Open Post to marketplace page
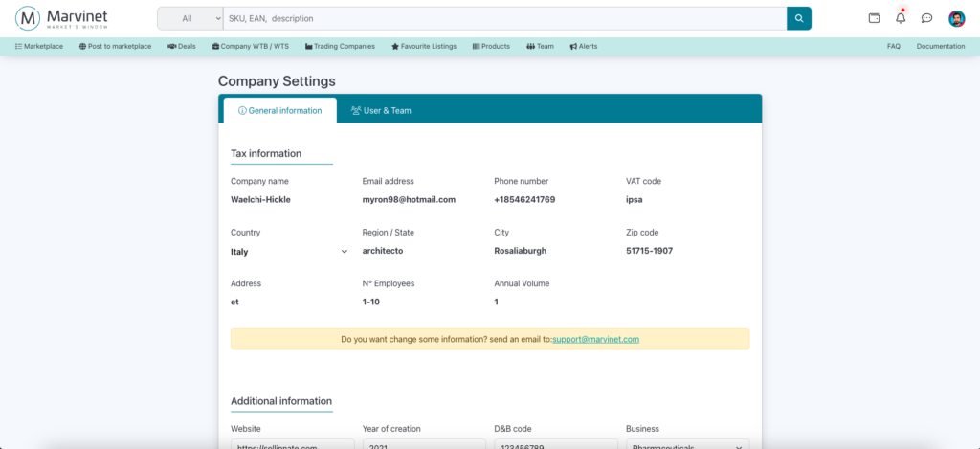 115,46
